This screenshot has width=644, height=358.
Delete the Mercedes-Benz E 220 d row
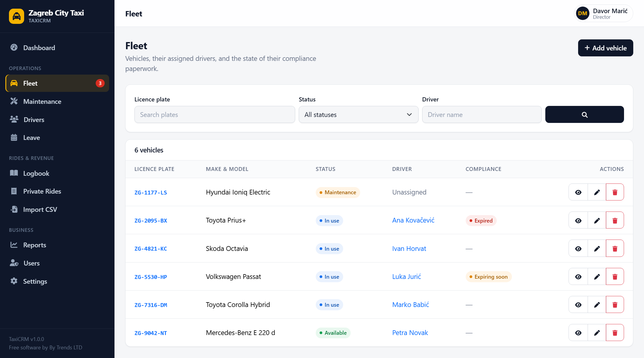click(x=615, y=333)
